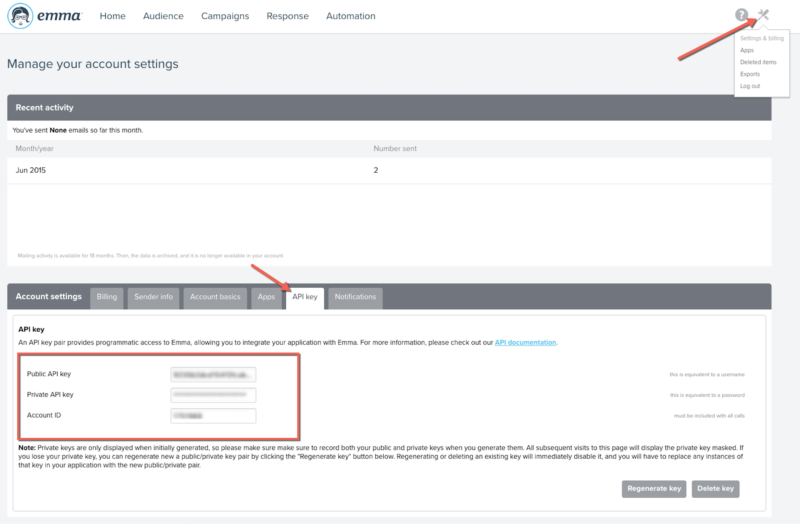Switch to the Account basics tab
This screenshot has height=524, width=800.
pyautogui.click(x=215, y=297)
